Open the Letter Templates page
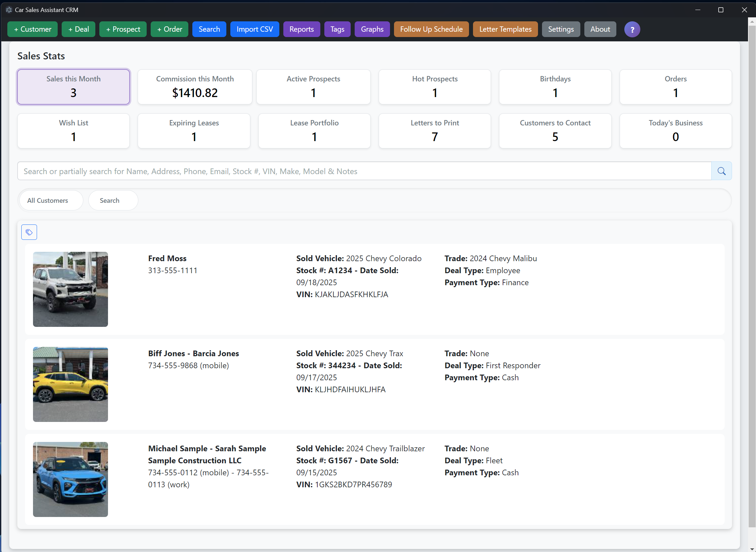This screenshot has height=552, width=756. 505,29
